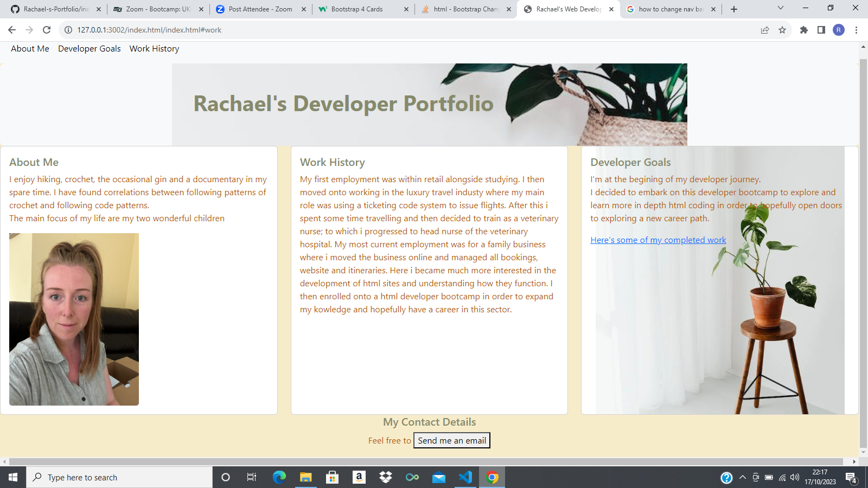Open the tab search chevron dropdown
The height and width of the screenshot is (488, 868).
[x=780, y=8]
